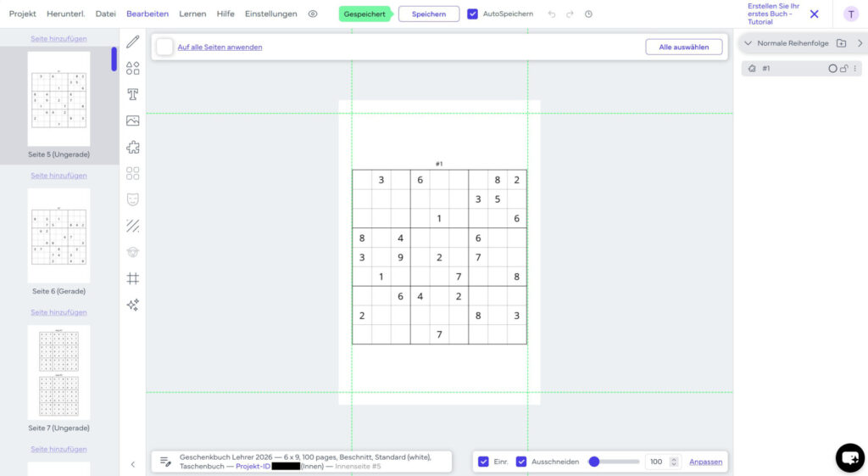Uncheck the Einr. checkbox

[x=483, y=462]
